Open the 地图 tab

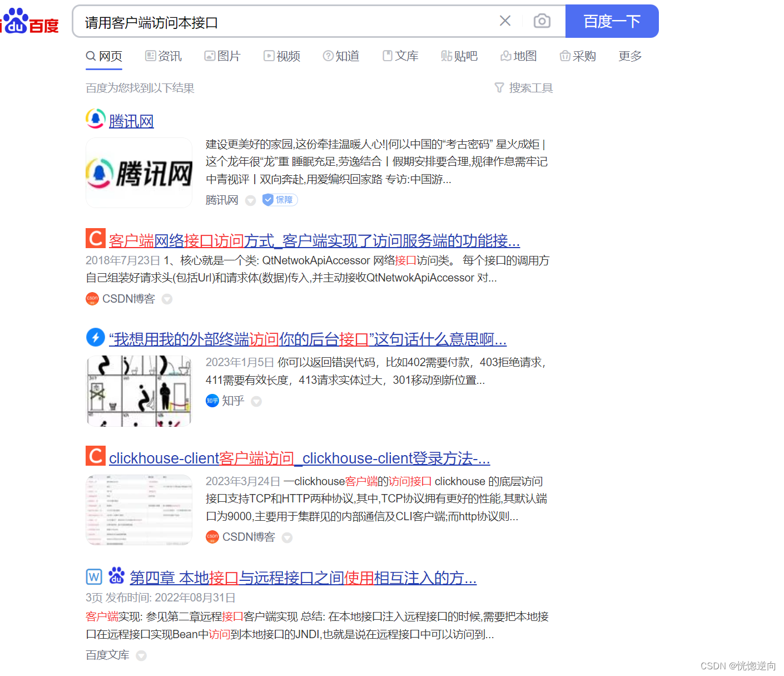point(519,56)
